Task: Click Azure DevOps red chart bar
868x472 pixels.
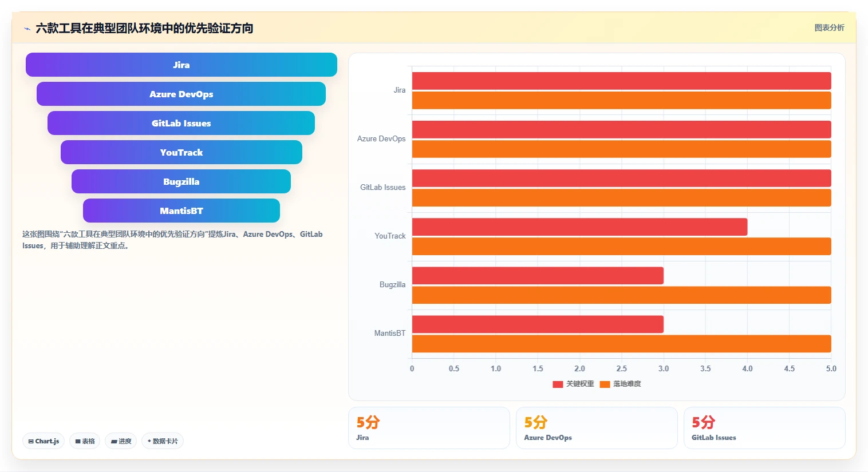Action: [x=621, y=129]
